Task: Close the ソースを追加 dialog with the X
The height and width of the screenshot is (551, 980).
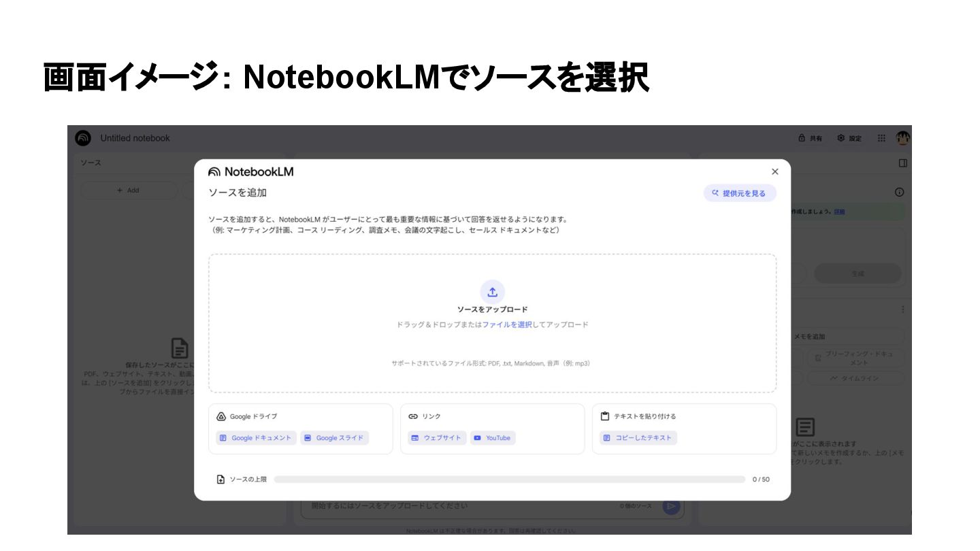Action: coord(774,172)
